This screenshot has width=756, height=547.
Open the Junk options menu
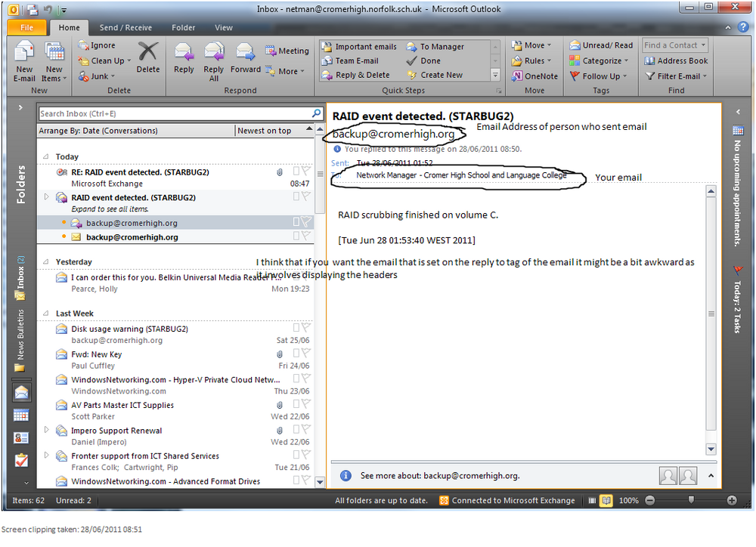[x=97, y=76]
